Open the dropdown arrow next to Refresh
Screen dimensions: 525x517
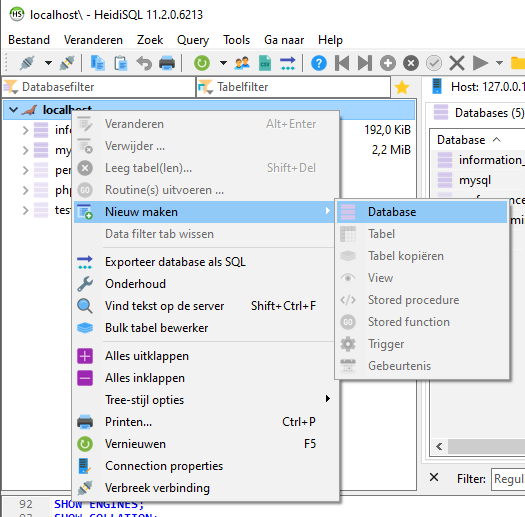coord(223,63)
